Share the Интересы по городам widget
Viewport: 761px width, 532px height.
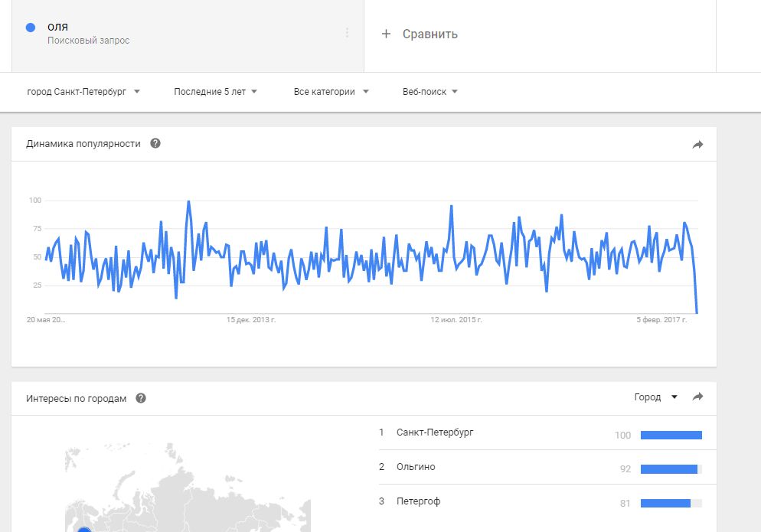point(697,397)
